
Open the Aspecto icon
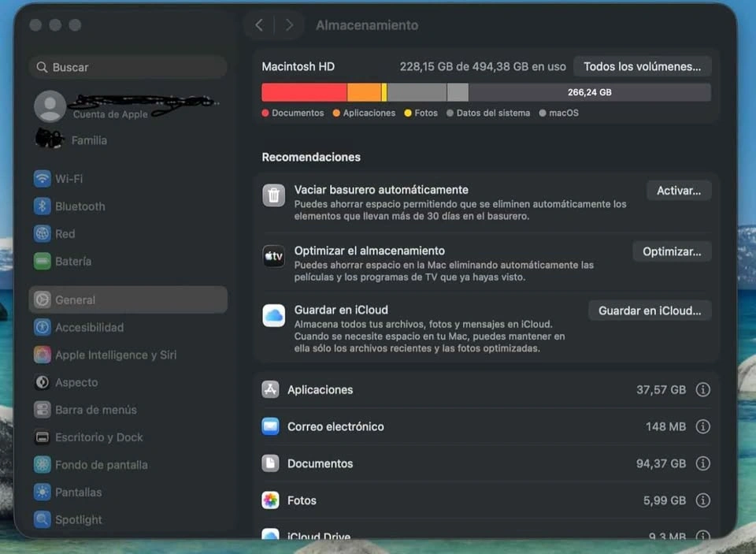pos(43,382)
